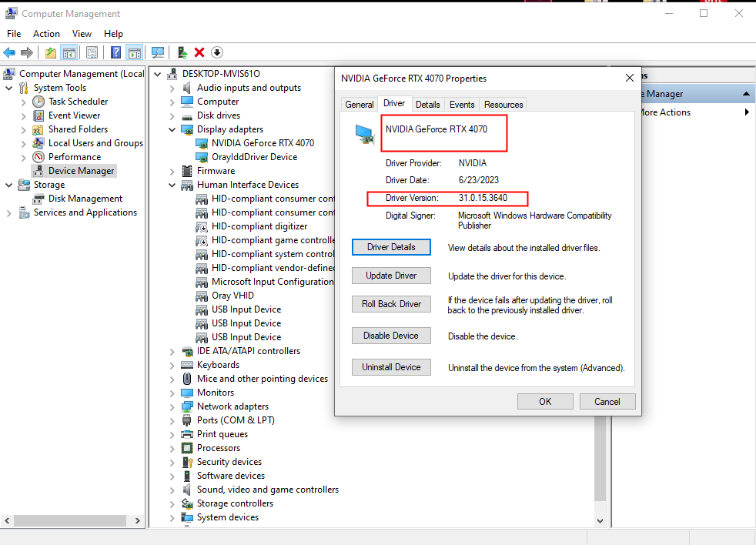Click the More Actions expander arrow
This screenshot has width=756, height=545.
coord(745,112)
